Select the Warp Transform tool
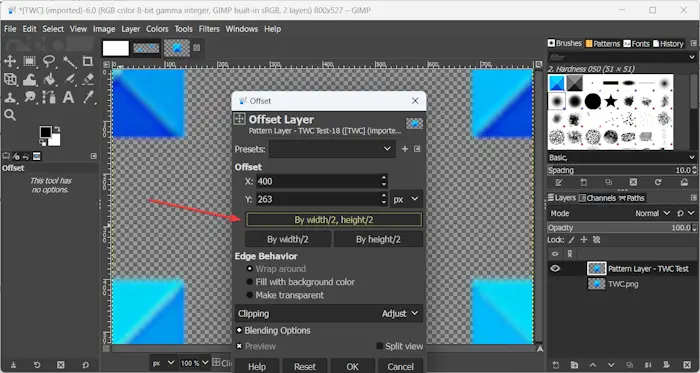 (29, 79)
